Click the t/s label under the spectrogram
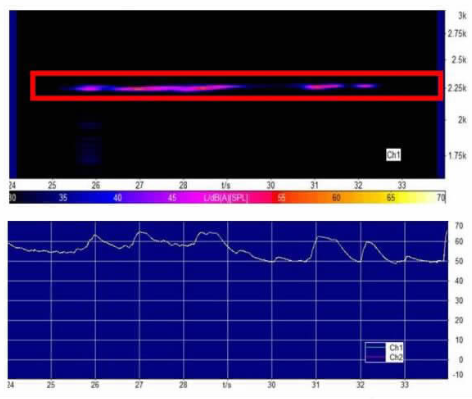This screenshot has height=399, width=472. click(226, 185)
